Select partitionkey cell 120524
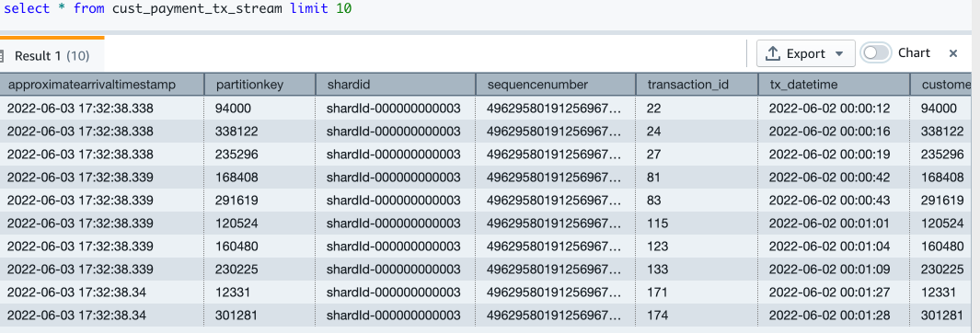 tap(260, 224)
